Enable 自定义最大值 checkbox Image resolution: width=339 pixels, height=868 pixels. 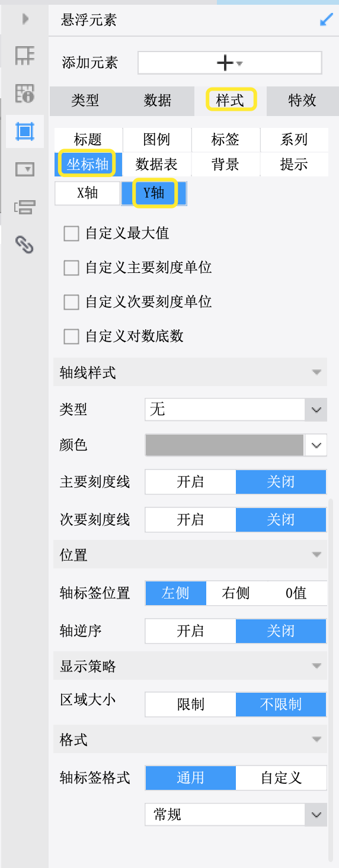point(71,233)
